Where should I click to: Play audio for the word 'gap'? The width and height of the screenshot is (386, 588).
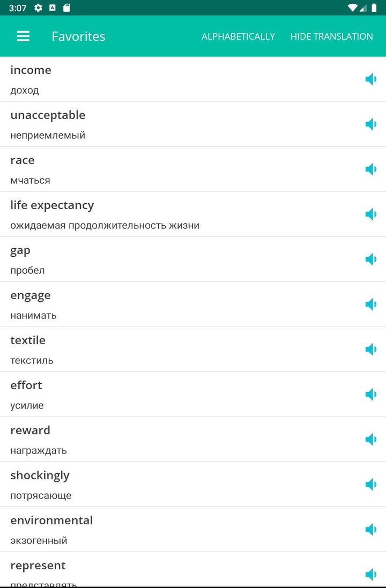pos(370,259)
